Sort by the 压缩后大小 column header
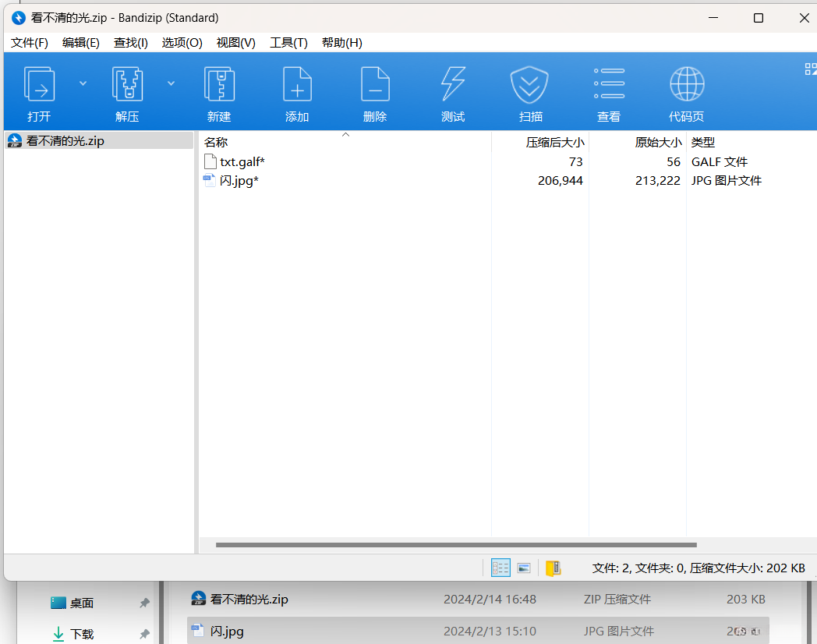The width and height of the screenshot is (817, 644). [x=555, y=142]
